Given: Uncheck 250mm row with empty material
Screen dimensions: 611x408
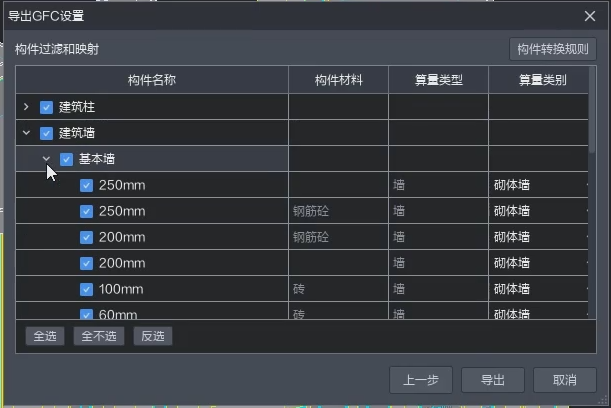Looking at the screenshot, I should (x=86, y=185).
